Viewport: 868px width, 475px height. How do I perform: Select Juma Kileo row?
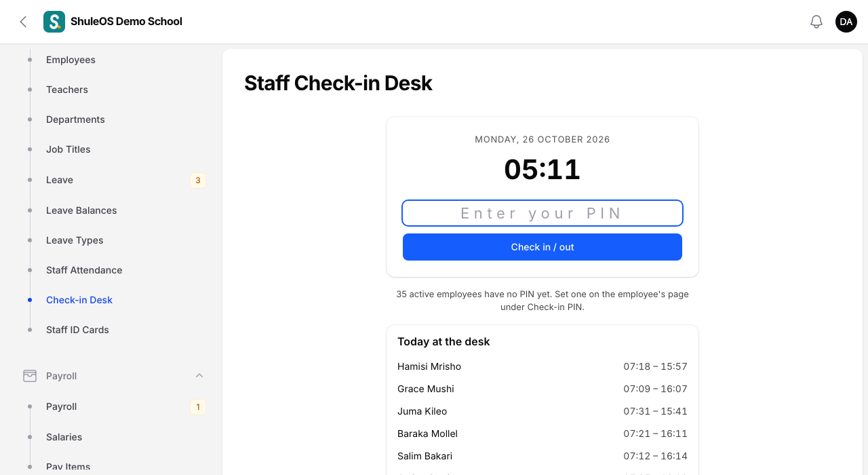click(x=542, y=411)
